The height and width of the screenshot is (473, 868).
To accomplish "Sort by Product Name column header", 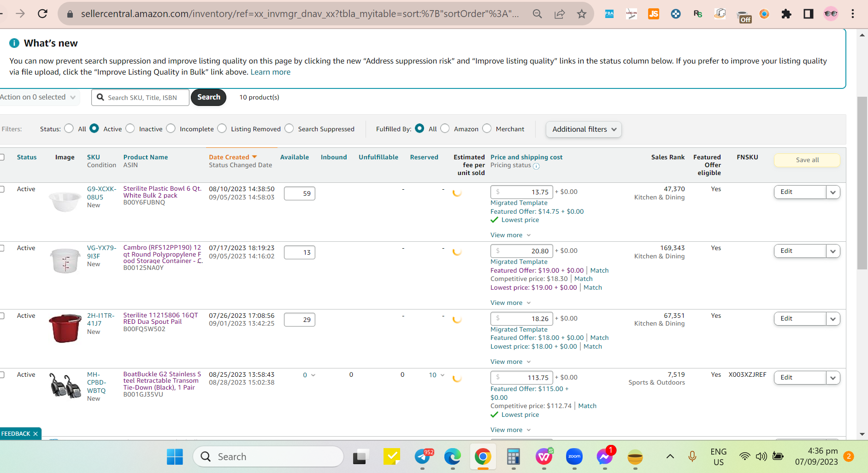I will coord(146,157).
